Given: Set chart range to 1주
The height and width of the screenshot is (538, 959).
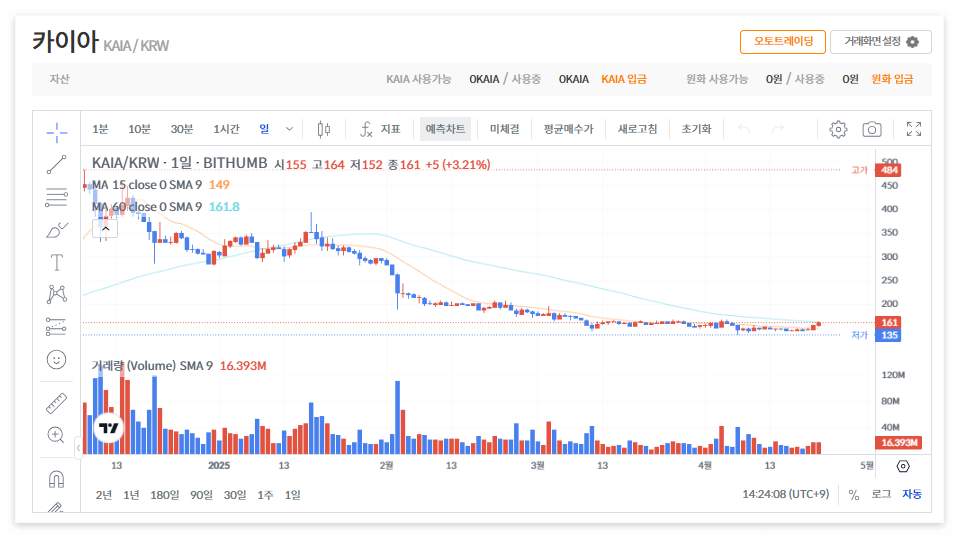Looking at the screenshot, I should tap(265, 495).
